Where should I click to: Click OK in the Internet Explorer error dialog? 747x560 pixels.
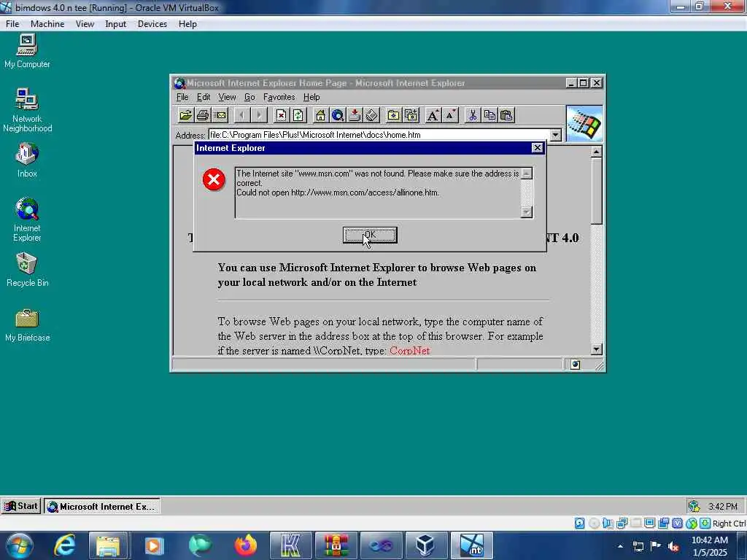(370, 235)
